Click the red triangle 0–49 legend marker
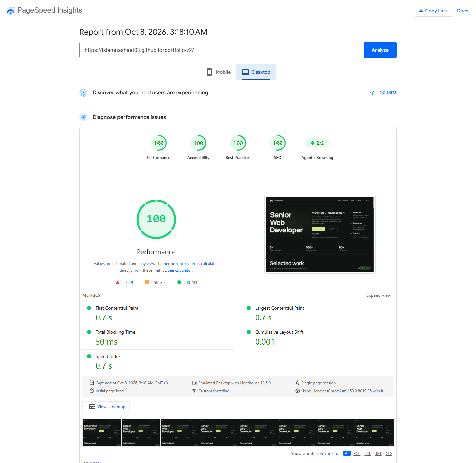Image resolution: width=476 pixels, height=463 pixels. 118,282
